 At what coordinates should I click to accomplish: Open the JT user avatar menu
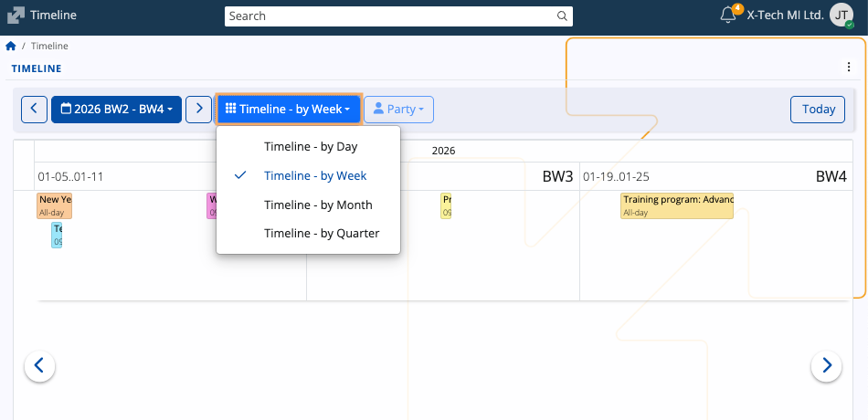click(x=842, y=16)
